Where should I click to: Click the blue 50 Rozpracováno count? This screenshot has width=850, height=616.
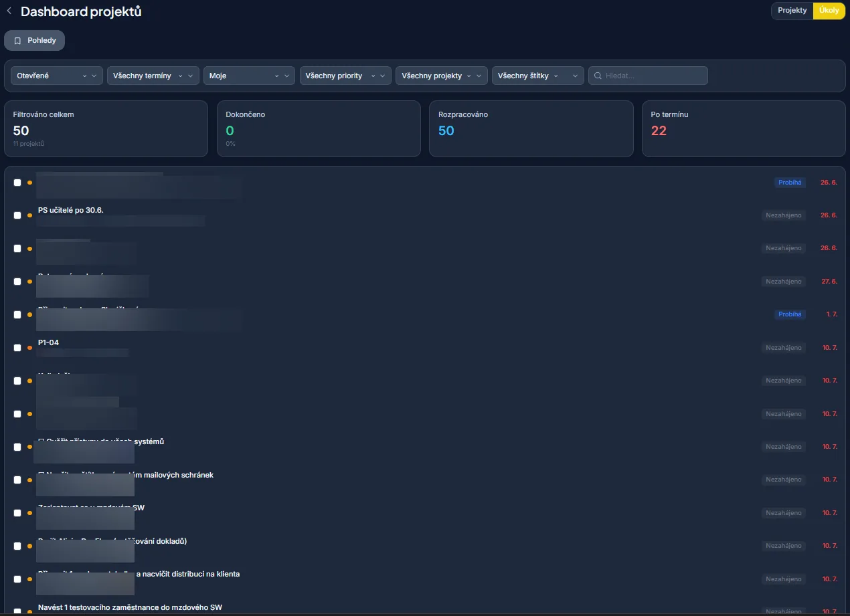pyautogui.click(x=446, y=130)
